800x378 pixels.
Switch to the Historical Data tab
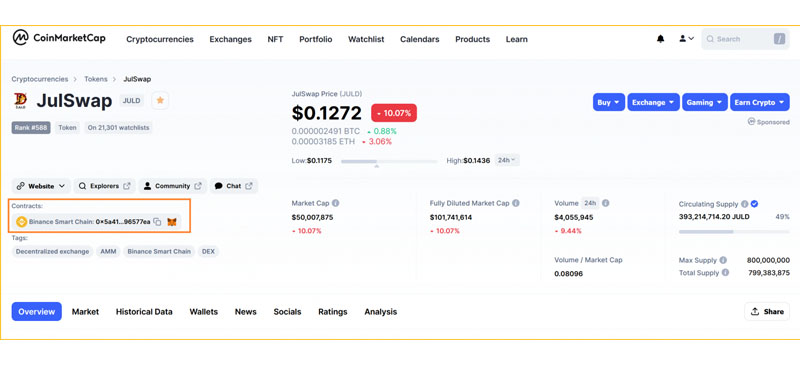tap(144, 312)
